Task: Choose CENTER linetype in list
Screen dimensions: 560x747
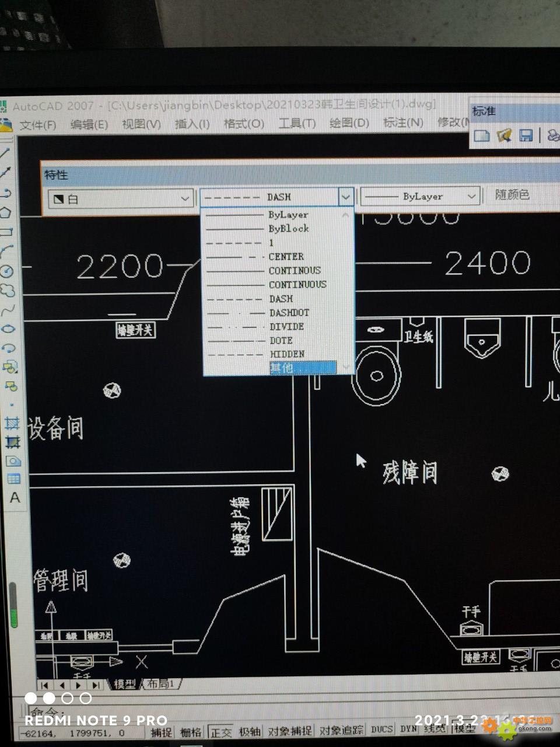Action: (273, 257)
